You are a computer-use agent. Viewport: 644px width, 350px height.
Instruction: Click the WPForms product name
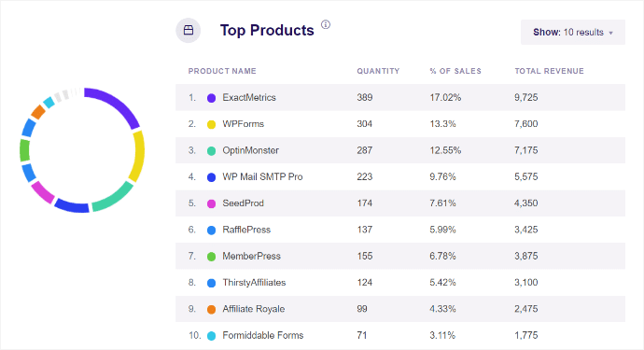[244, 124]
